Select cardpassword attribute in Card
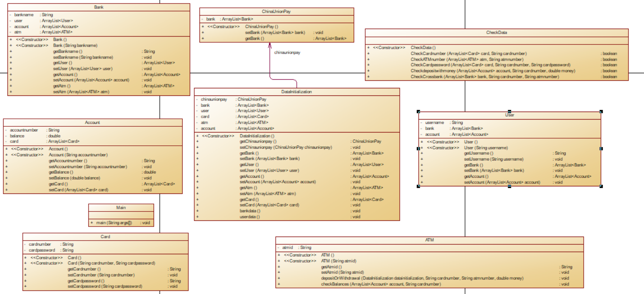 (x=42, y=250)
